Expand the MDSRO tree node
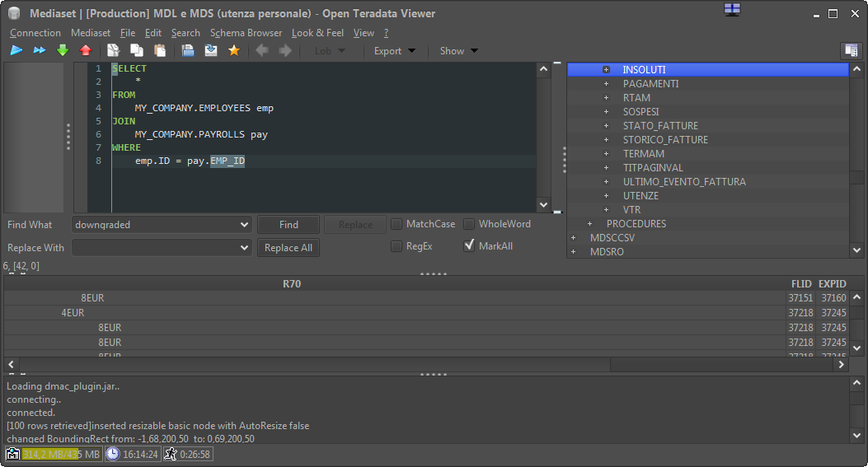868x467 pixels. click(x=573, y=252)
